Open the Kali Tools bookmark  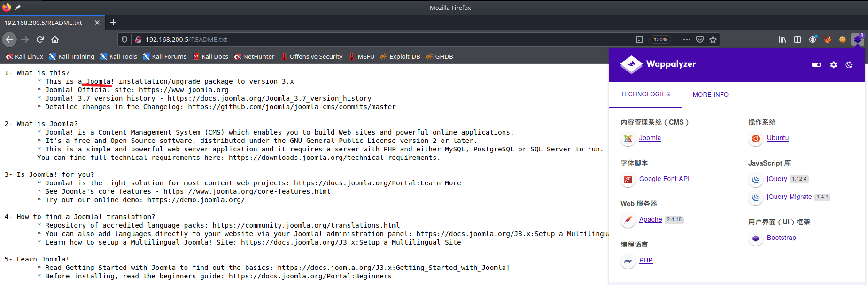coord(119,56)
